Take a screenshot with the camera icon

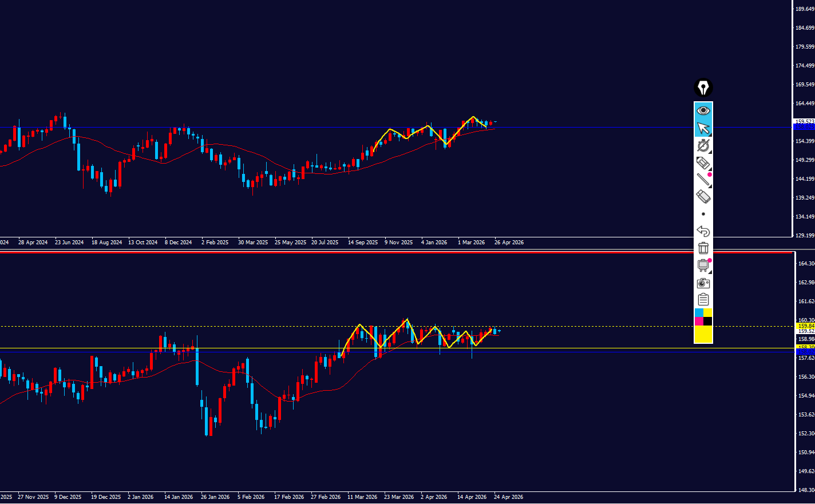click(703, 283)
